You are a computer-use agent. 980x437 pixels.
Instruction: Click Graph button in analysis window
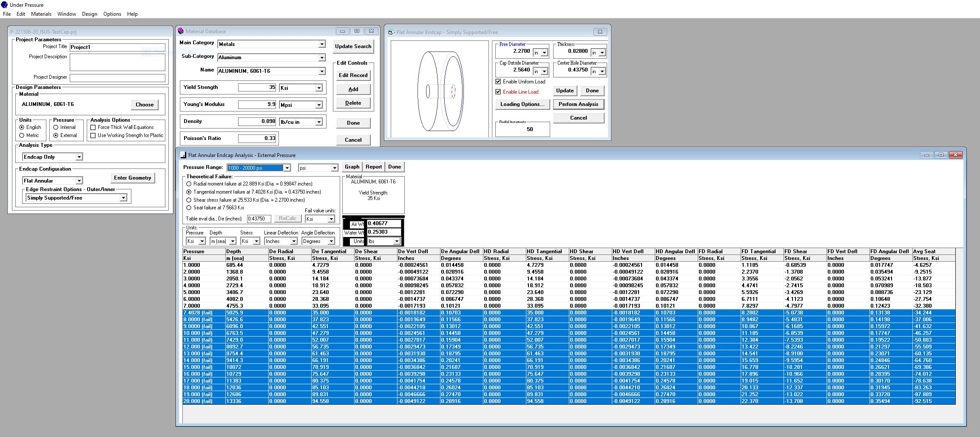[x=352, y=167]
